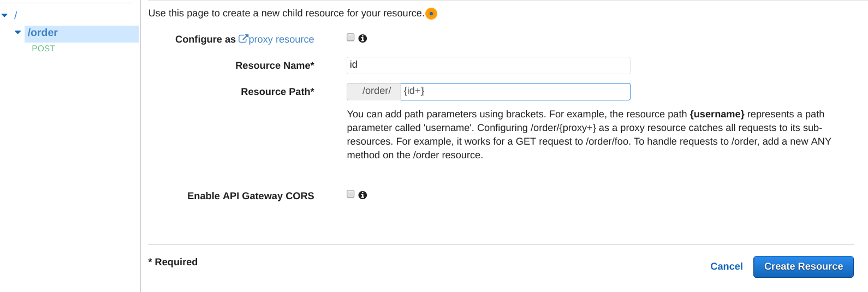
Task: Open the POST method under /order
Action: 43,49
